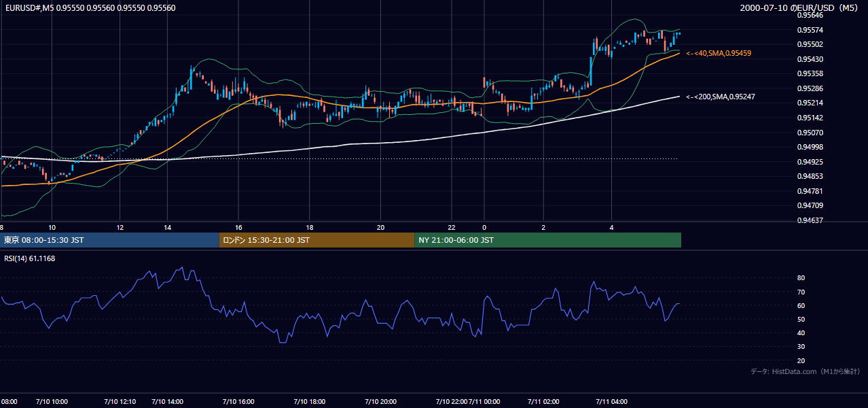Click the HistData.com data source credit
Screen dimensions: 868x408
click(x=805, y=372)
